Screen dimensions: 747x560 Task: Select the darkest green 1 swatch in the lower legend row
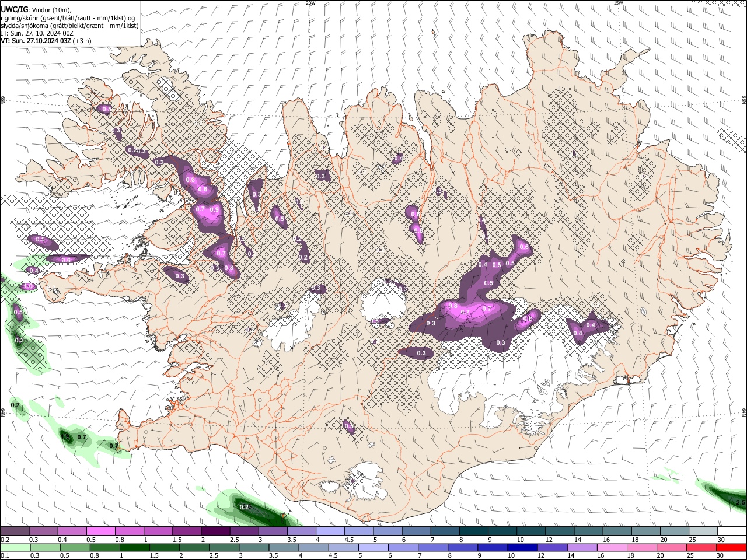click(135, 547)
